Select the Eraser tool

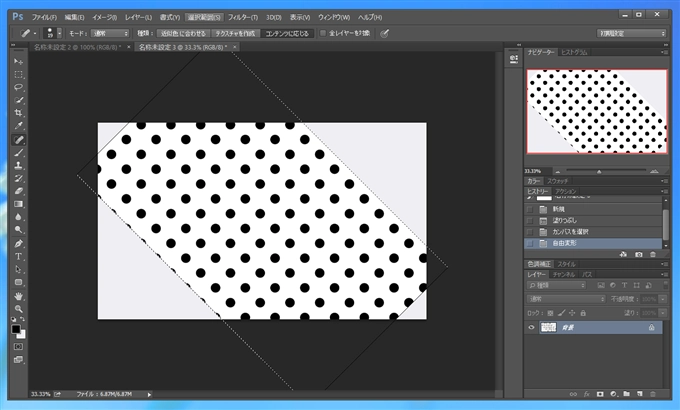pyautogui.click(x=18, y=191)
